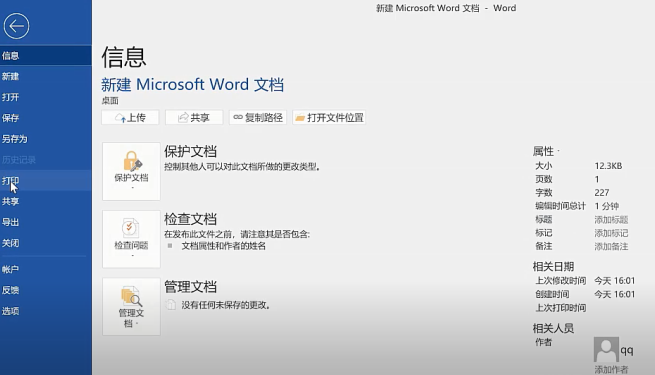This screenshot has height=375, width=655.
Task: Open the 保护文档 lock icon button
Action: click(131, 171)
